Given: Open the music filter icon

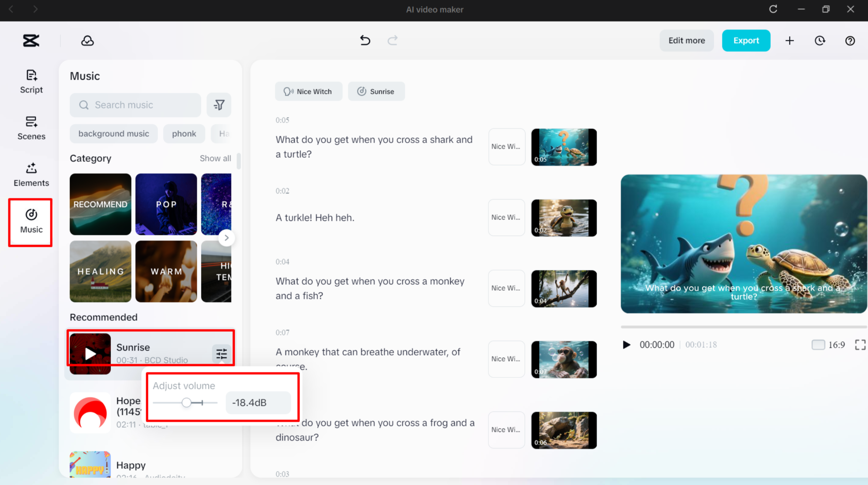Looking at the screenshot, I should coord(219,105).
